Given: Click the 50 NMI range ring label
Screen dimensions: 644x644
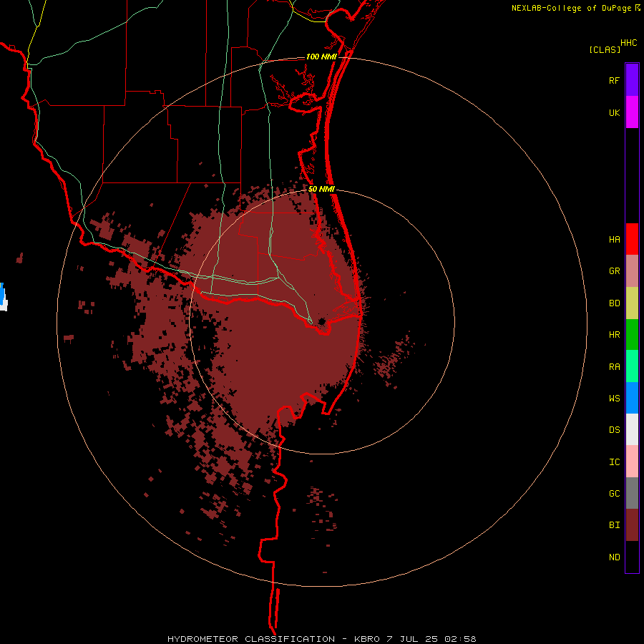Looking at the screenshot, I should (321, 189).
